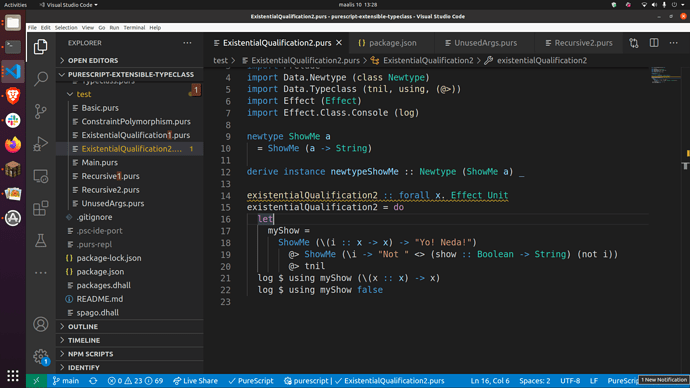Screen dimensions: 690x388
Task: Change encoding via UTF-8
Action: tap(570, 381)
